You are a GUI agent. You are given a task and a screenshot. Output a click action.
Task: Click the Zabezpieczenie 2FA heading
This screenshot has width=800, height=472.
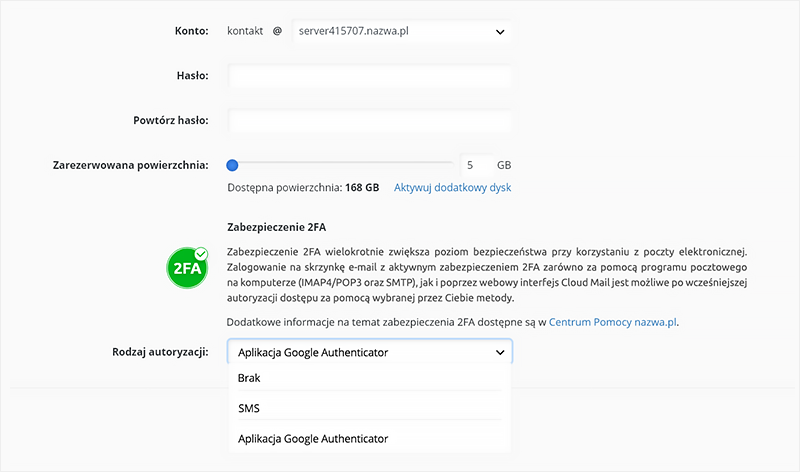276,227
